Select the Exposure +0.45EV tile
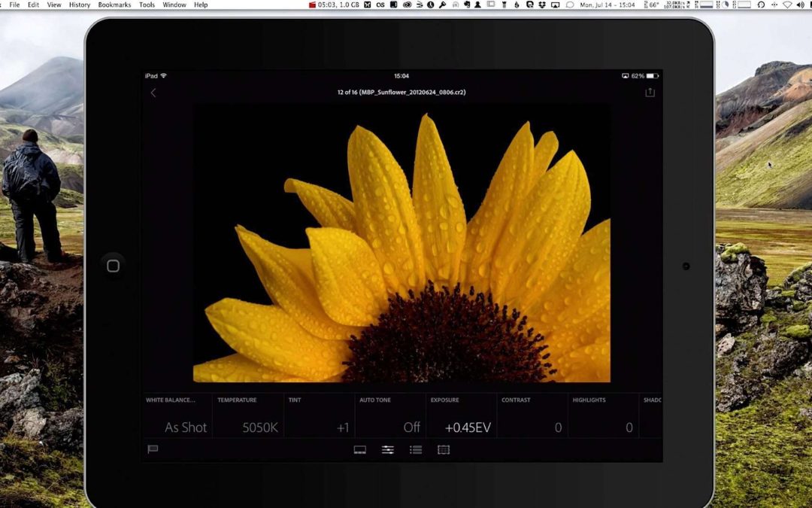812x508 pixels. click(461, 416)
